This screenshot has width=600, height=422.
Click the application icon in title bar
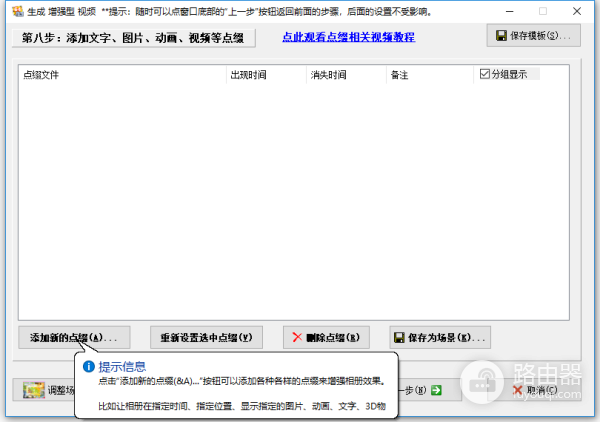[18, 11]
